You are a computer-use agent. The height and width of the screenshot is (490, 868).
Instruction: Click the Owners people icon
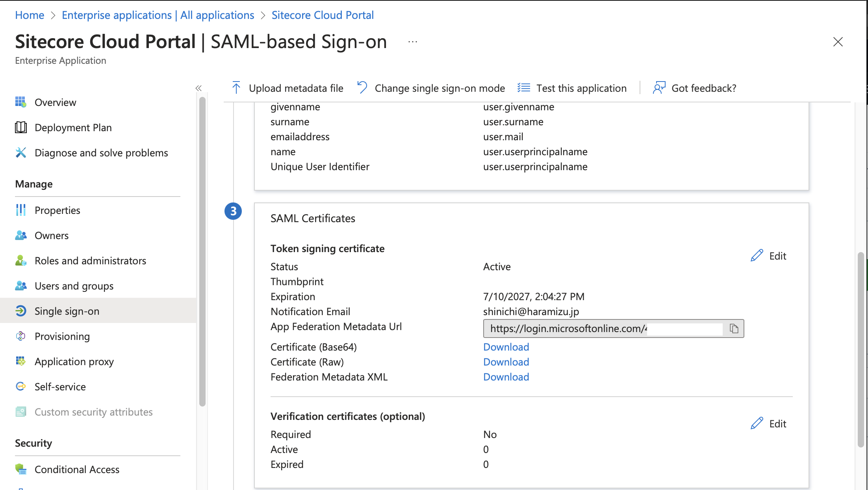(21, 235)
